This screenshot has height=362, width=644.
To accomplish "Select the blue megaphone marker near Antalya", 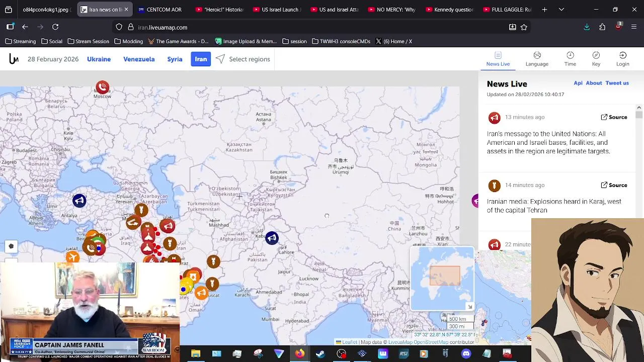I will pyautogui.click(x=79, y=201).
